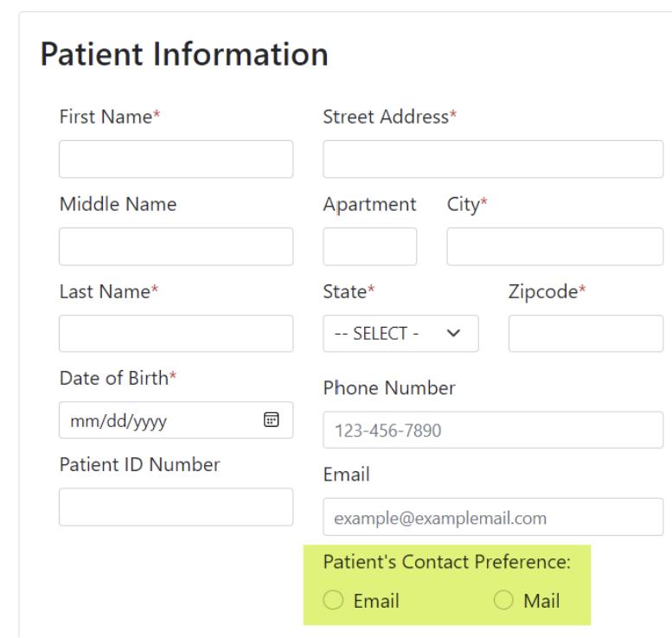
Task: Click the Street Address input field
Action: (x=493, y=159)
